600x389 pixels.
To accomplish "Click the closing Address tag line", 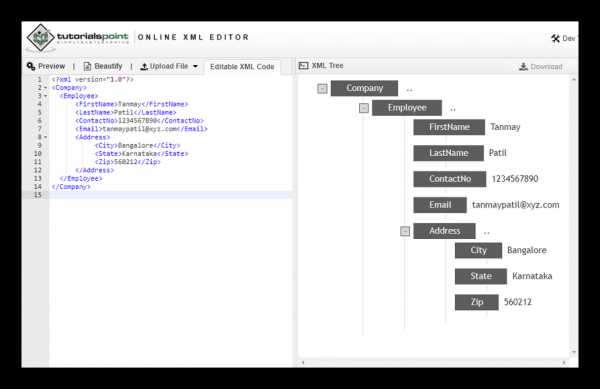I will click(95, 170).
